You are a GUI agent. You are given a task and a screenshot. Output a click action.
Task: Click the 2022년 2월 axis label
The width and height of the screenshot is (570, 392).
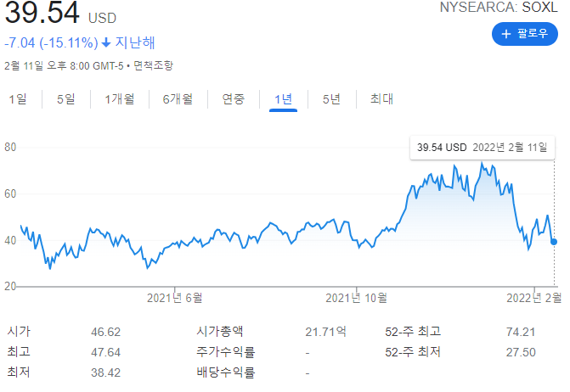click(x=534, y=297)
